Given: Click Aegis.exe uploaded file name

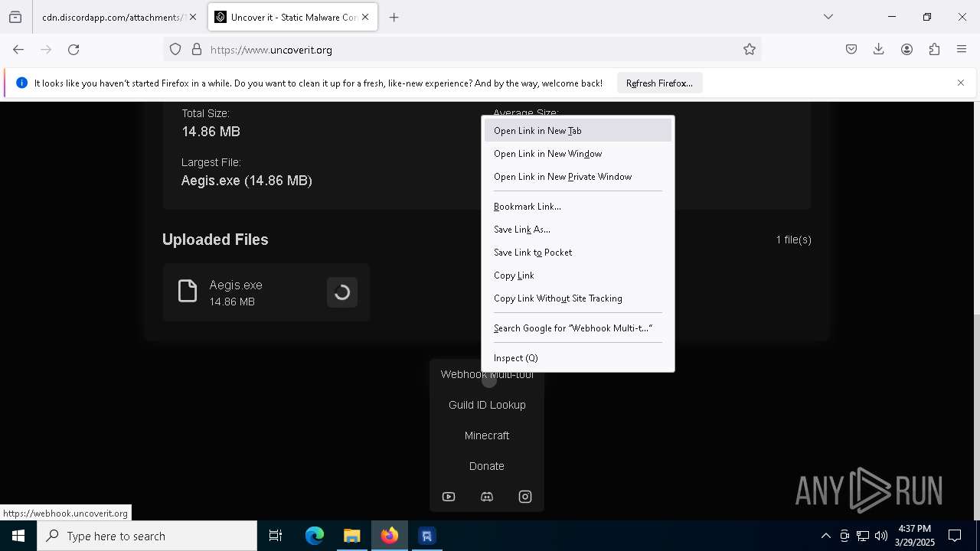Looking at the screenshot, I should (x=236, y=285).
